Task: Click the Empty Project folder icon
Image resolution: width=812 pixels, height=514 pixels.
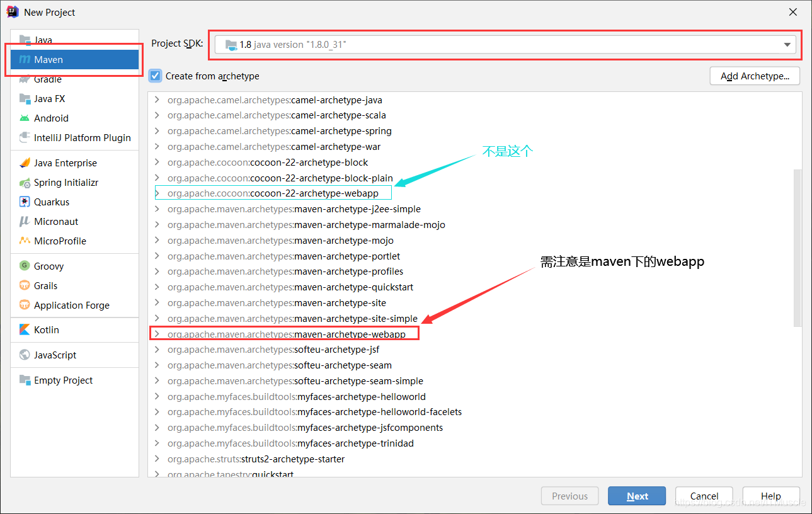Action: tap(25, 380)
